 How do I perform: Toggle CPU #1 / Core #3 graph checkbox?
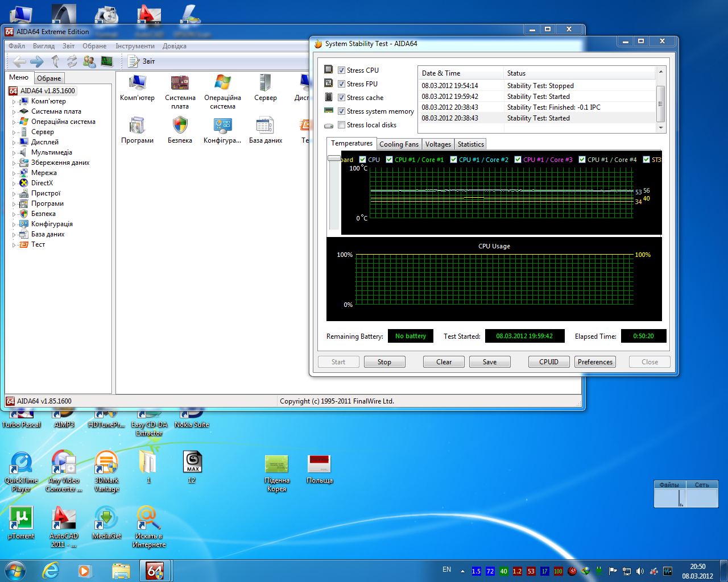point(518,160)
